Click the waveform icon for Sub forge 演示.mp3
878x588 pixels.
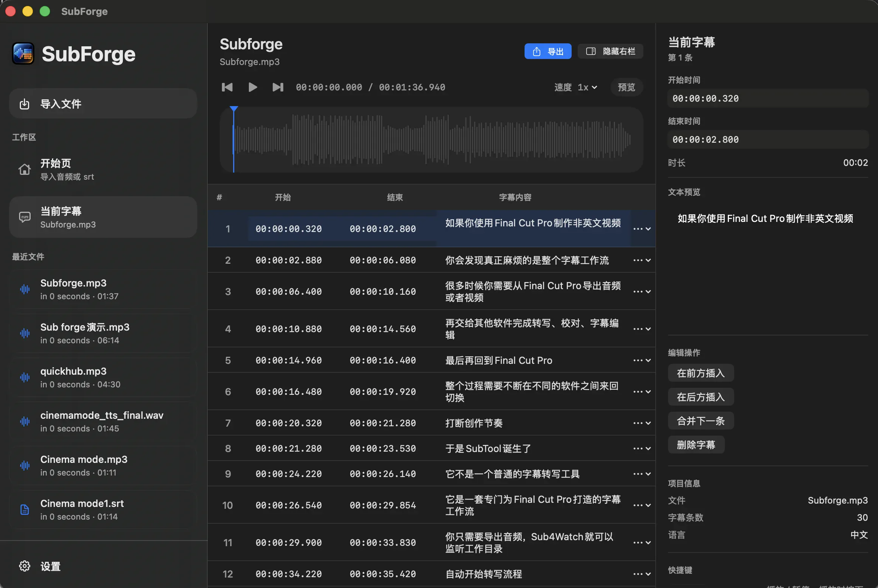25,333
